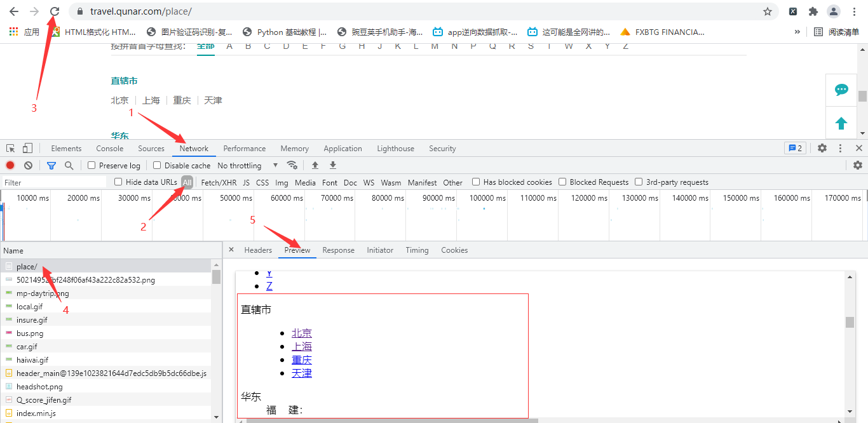Open the Application tab

click(342, 148)
